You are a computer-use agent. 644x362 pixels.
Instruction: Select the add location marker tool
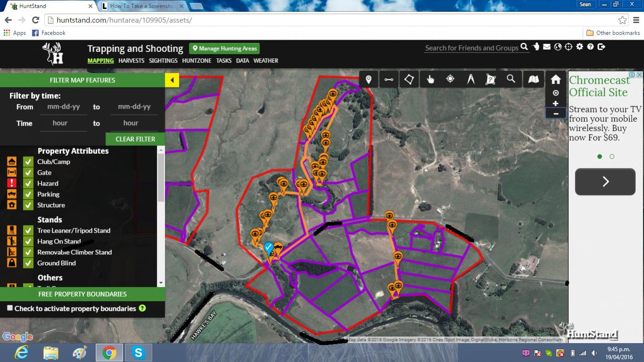pyautogui.click(x=368, y=79)
